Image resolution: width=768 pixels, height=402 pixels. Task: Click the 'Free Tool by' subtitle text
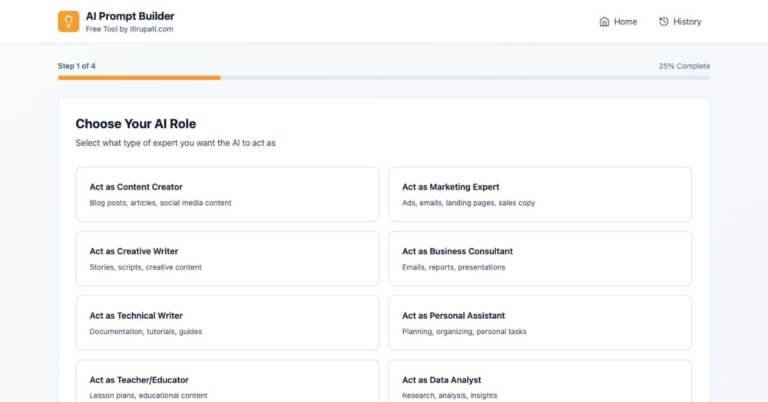click(x=129, y=29)
